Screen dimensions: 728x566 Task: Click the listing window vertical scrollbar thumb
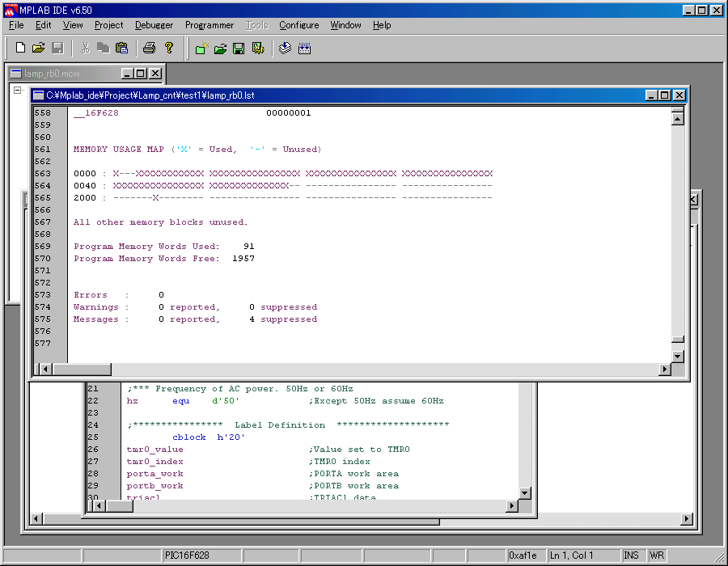677,340
